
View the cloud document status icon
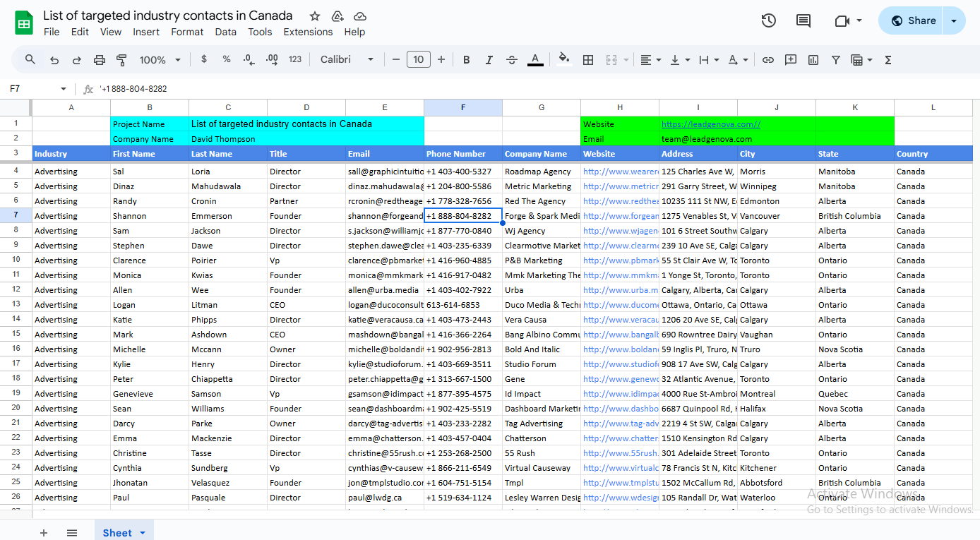click(x=360, y=16)
